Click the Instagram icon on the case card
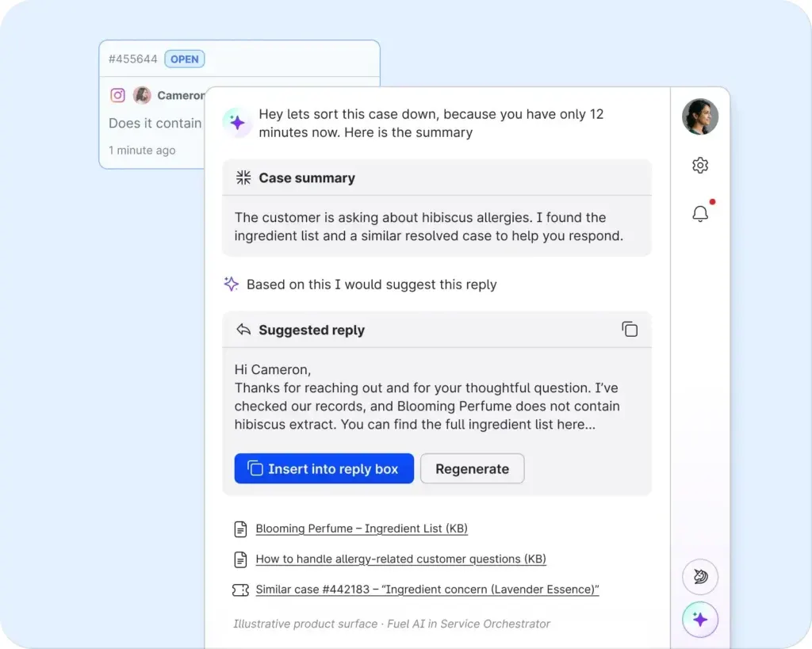Image resolution: width=812 pixels, height=649 pixels. 117,95
